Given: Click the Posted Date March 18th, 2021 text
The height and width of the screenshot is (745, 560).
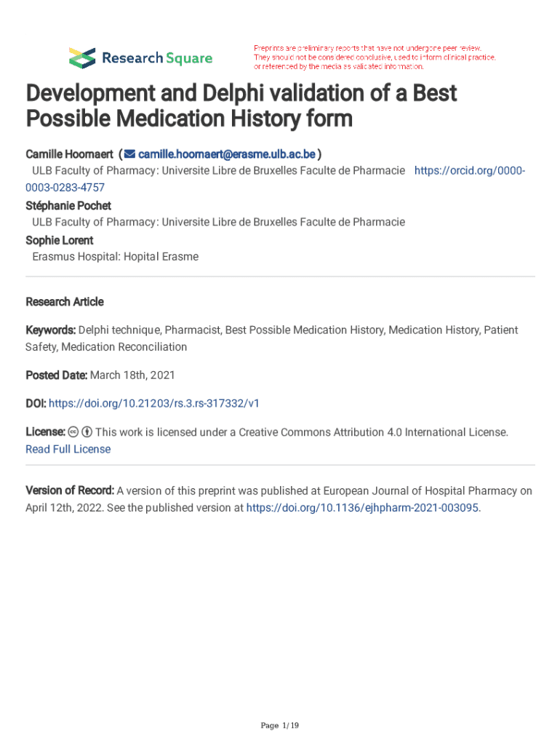Looking at the screenshot, I should click(100, 375).
